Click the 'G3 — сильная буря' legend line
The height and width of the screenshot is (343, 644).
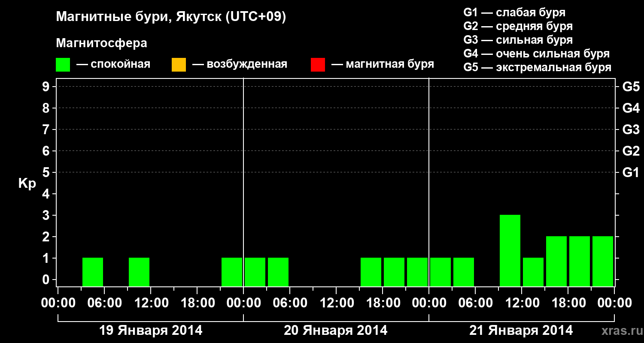pos(518,40)
